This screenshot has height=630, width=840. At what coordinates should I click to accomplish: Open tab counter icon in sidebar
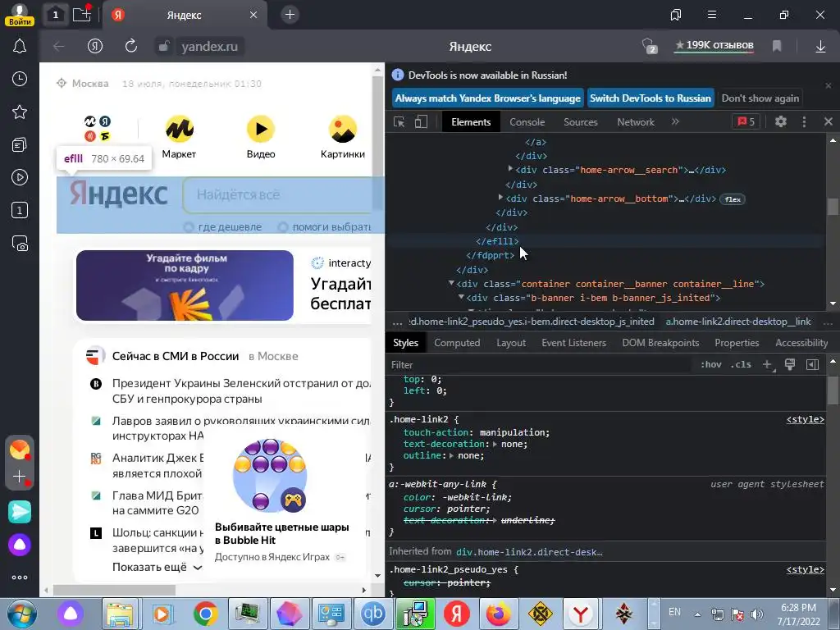pyautogui.click(x=20, y=211)
